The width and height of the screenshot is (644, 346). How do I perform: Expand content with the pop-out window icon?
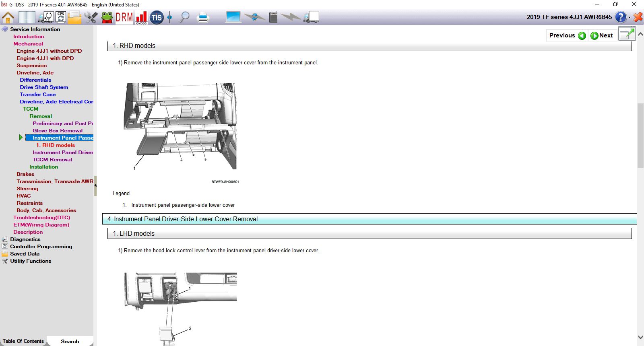(627, 35)
